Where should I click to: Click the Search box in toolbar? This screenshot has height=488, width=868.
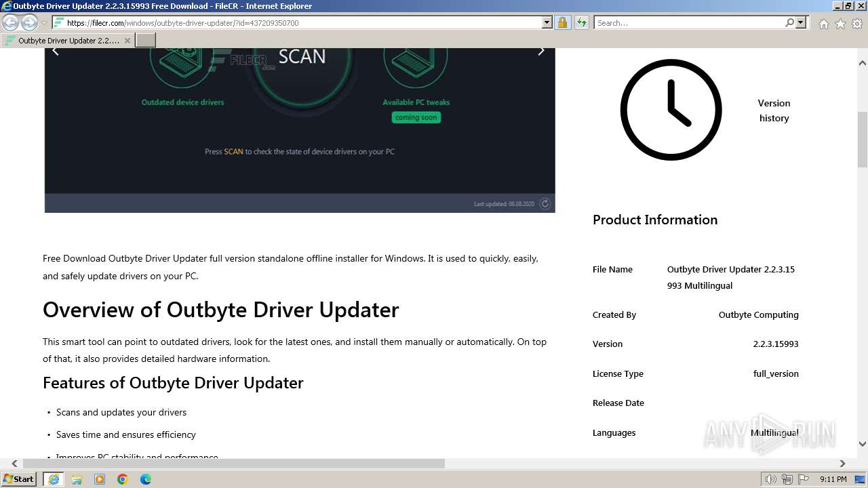point(689,23)
